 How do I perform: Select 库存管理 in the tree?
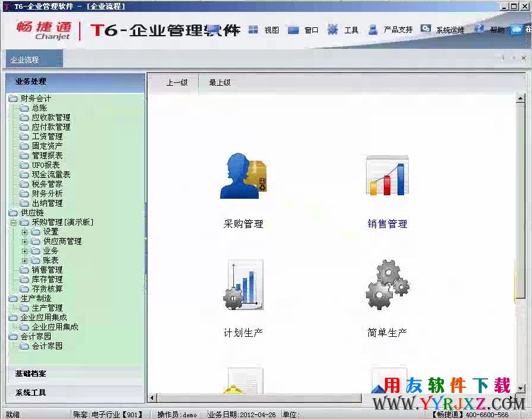(x=47, y=279)
